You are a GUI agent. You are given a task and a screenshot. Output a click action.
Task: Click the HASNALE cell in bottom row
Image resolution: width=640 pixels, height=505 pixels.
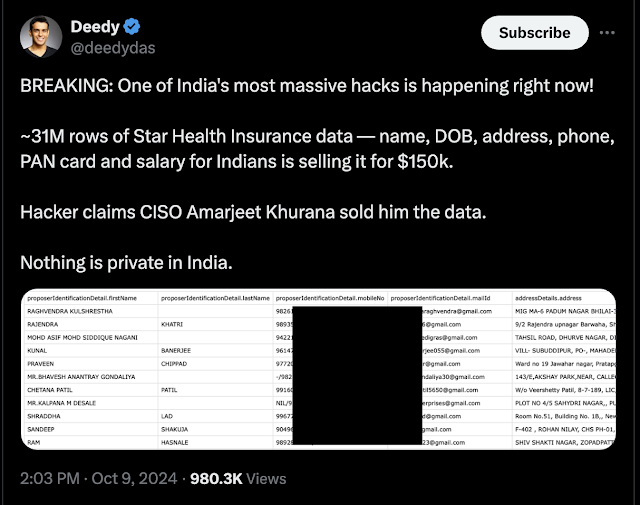(175, 442)
